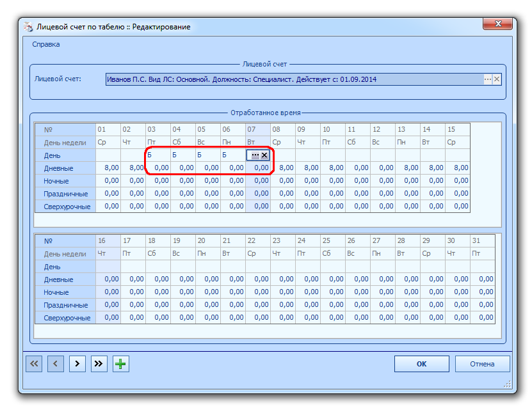Select Дневные value for day 31
Viewport: 532px width, 408px height.
coord(483,279)
